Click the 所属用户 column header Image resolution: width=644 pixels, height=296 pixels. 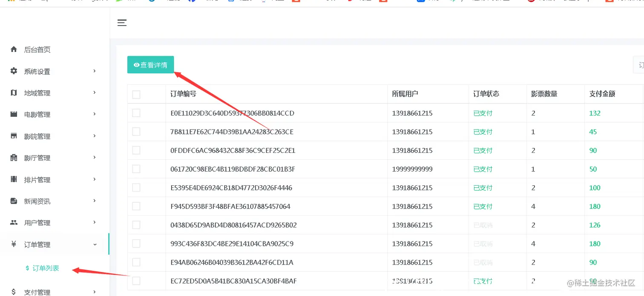pos(405,94)
